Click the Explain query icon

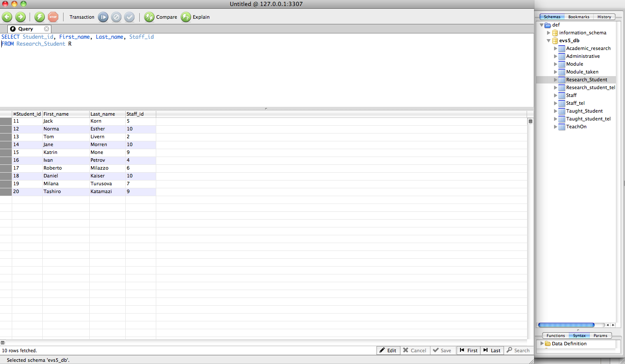coord(186,17)
